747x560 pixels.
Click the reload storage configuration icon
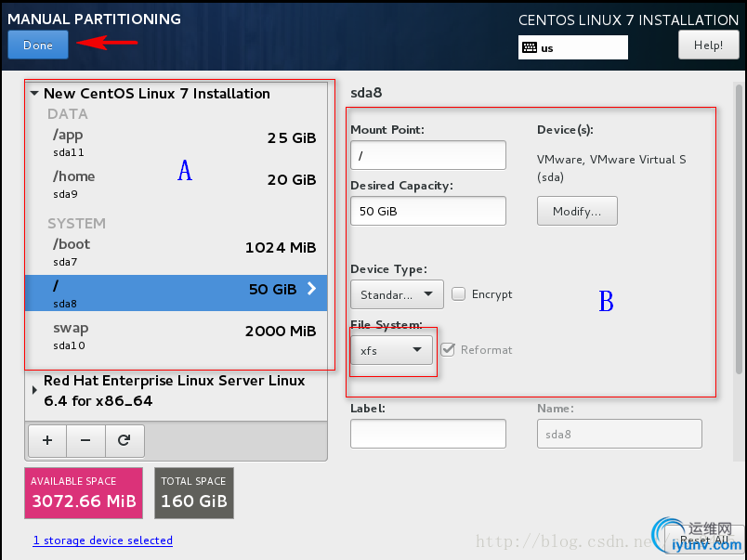click(x=124, y=440)
